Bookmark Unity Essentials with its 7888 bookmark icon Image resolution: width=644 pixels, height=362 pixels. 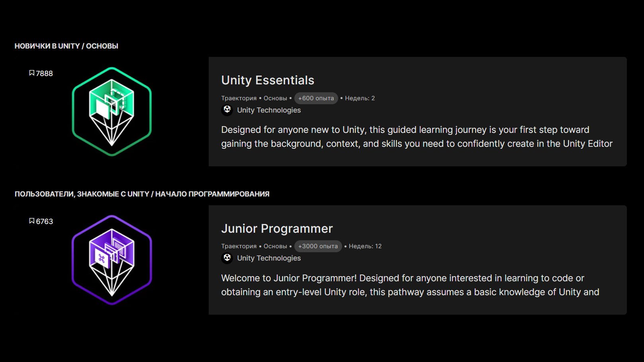32,73
